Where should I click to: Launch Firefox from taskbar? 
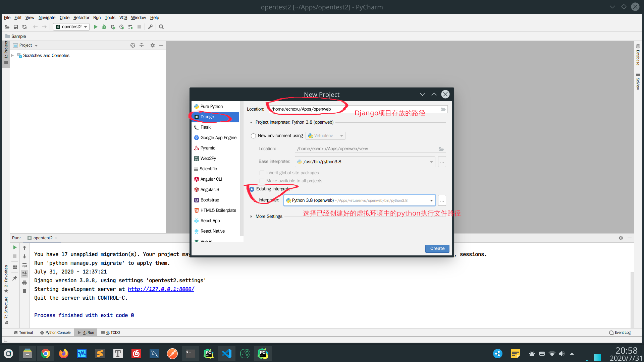point(64,354)
